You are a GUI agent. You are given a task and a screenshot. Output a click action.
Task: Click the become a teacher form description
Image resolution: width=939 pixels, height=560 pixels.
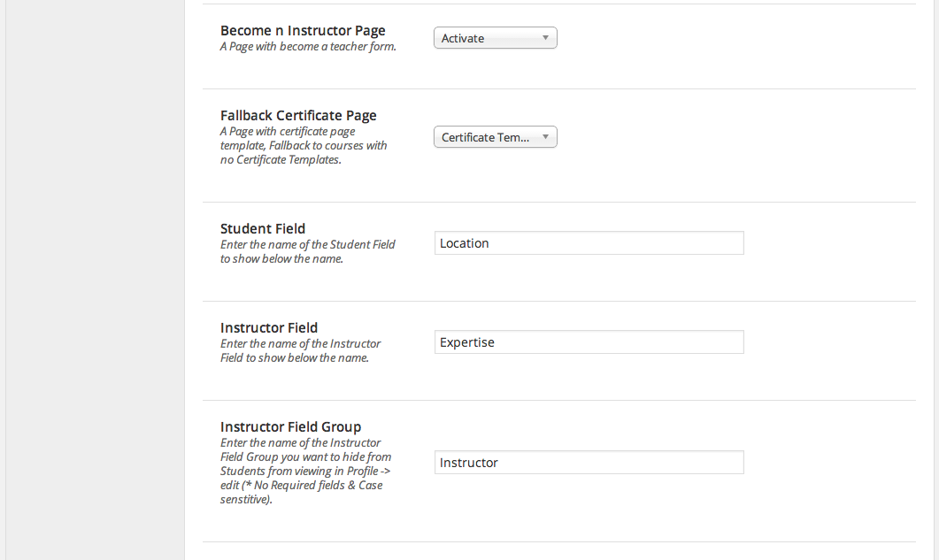[x=308, y=47]
